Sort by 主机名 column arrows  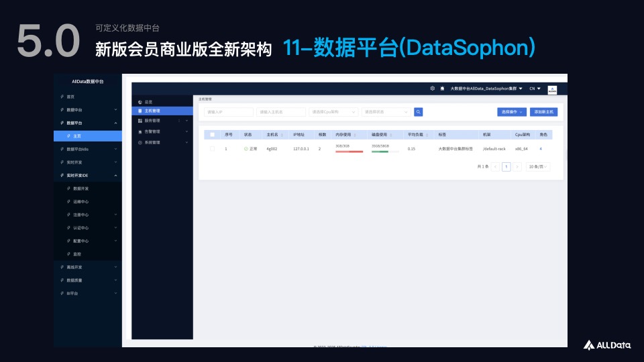pyautogui.click(x=282, y=135)
